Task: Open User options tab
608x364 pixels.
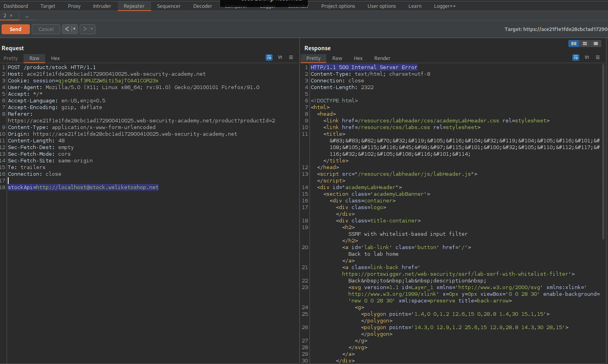Action: tap(382, 6)
